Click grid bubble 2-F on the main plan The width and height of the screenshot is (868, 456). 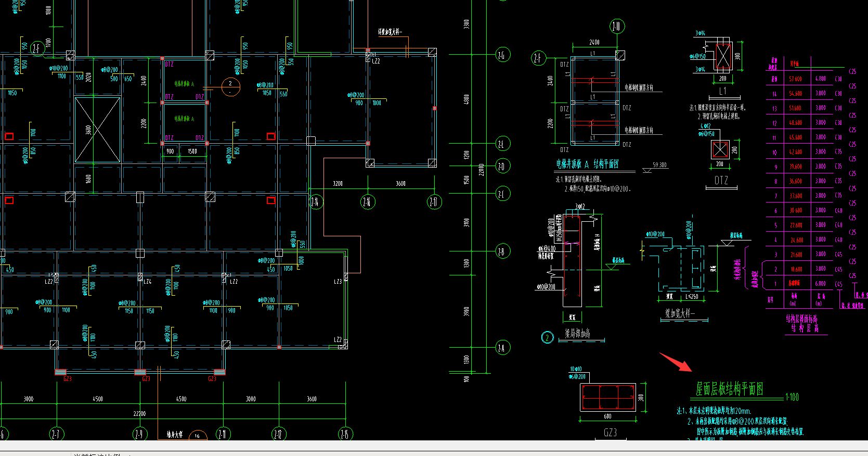(36, 49)
